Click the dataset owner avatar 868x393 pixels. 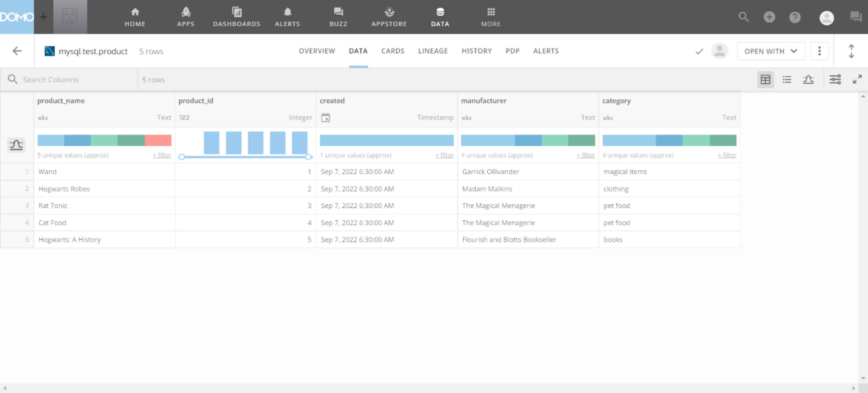719,51
